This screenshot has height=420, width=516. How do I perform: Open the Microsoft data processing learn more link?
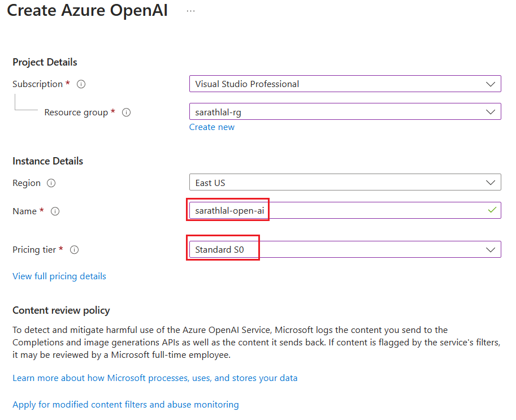click(x=155, y=378)
